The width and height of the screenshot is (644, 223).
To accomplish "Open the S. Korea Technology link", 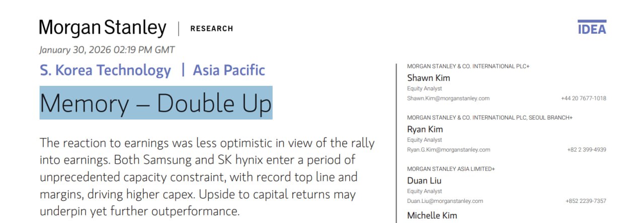I will point(106,70).
